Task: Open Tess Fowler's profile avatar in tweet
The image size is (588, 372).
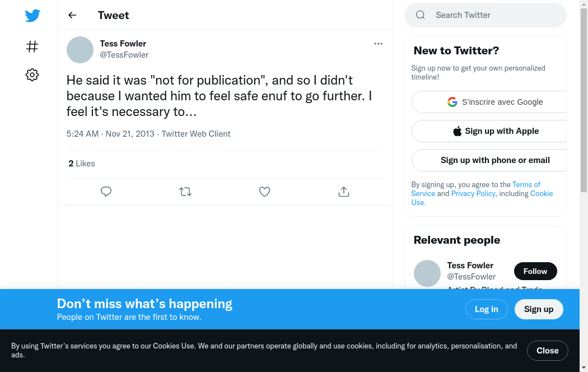Action: pyautogui.click(x=80, y=50)
